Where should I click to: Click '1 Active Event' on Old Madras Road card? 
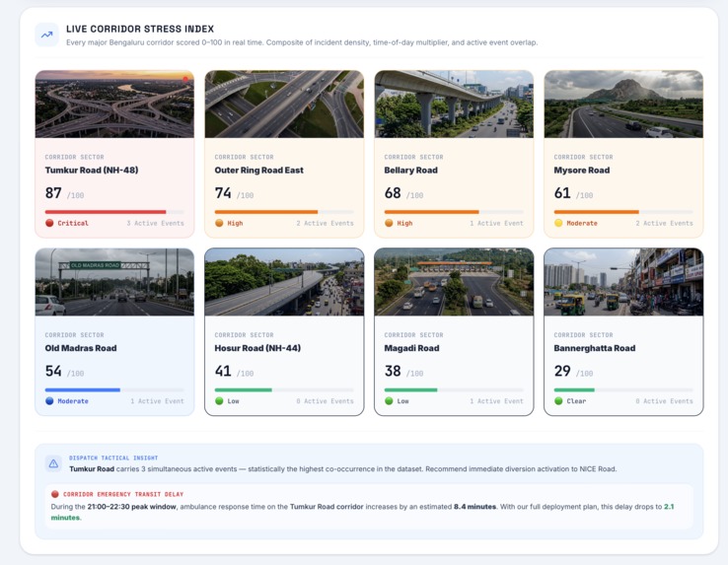[158, 401]
